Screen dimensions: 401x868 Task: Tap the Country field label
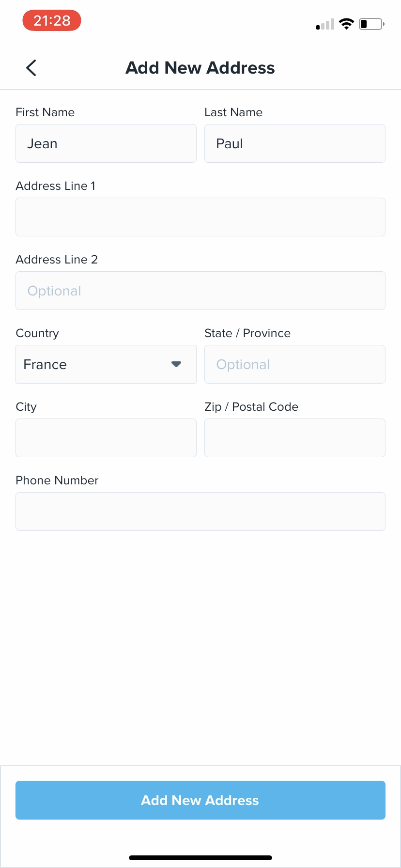[37, 333]
